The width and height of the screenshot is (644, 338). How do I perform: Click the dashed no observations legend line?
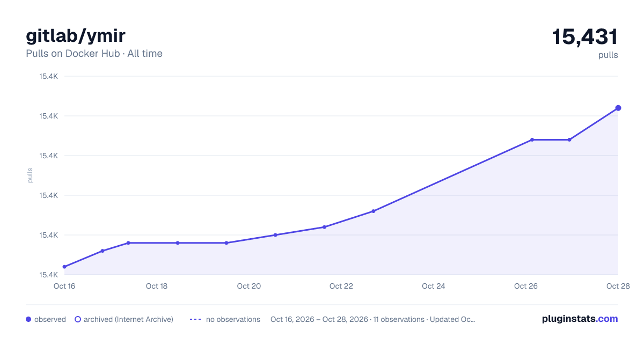tap(195, 319)
